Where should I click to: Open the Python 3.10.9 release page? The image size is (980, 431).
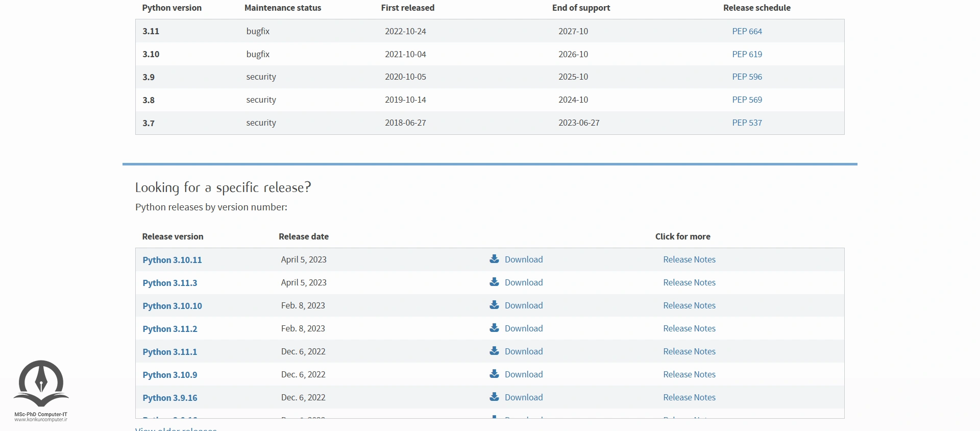coord(170,375)
